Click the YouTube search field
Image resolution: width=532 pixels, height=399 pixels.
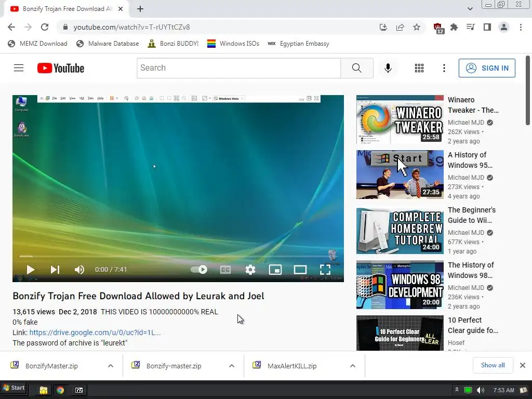pos(238,68)
